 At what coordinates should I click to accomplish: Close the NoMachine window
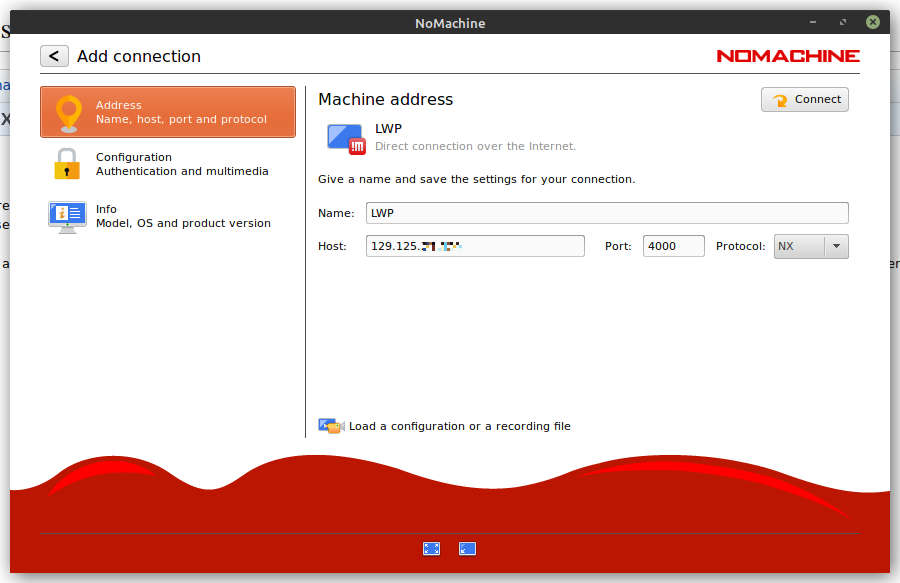(x=873, y=22)
